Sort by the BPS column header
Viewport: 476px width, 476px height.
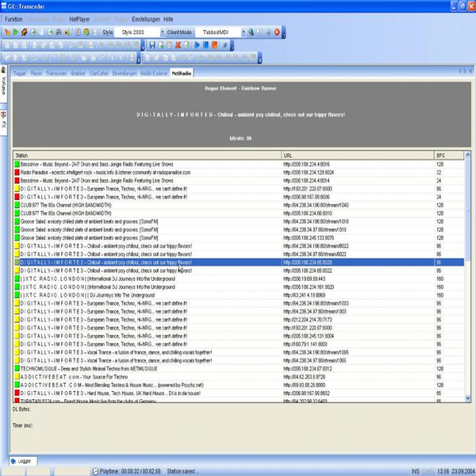click(x=449, y=155)
